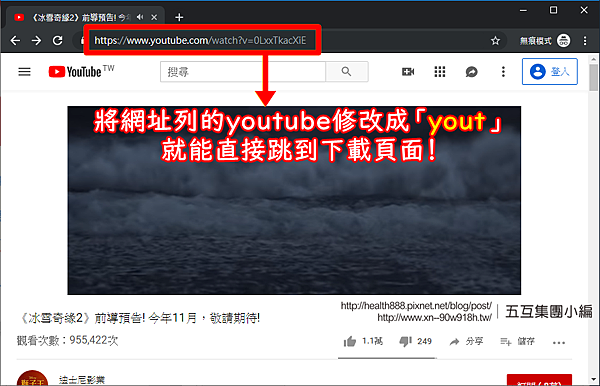Click the page vertical scrollbar thumb

tap(593, 78)
